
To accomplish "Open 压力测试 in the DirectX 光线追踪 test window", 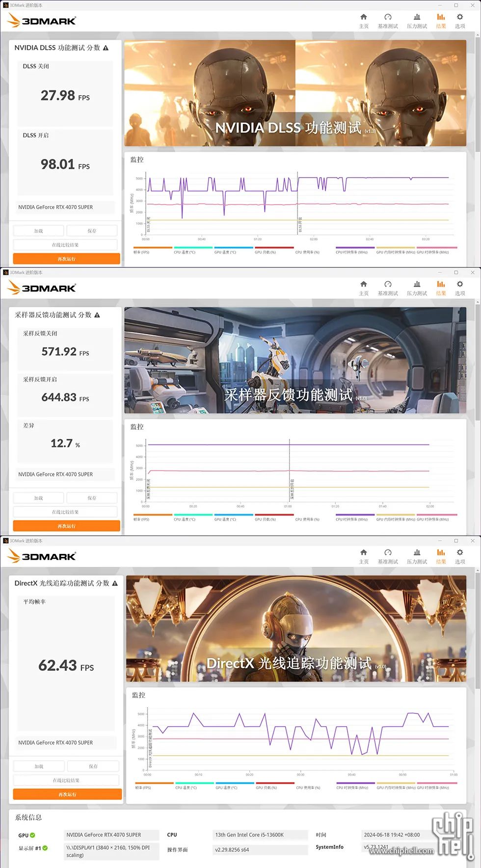I will 417,556.
